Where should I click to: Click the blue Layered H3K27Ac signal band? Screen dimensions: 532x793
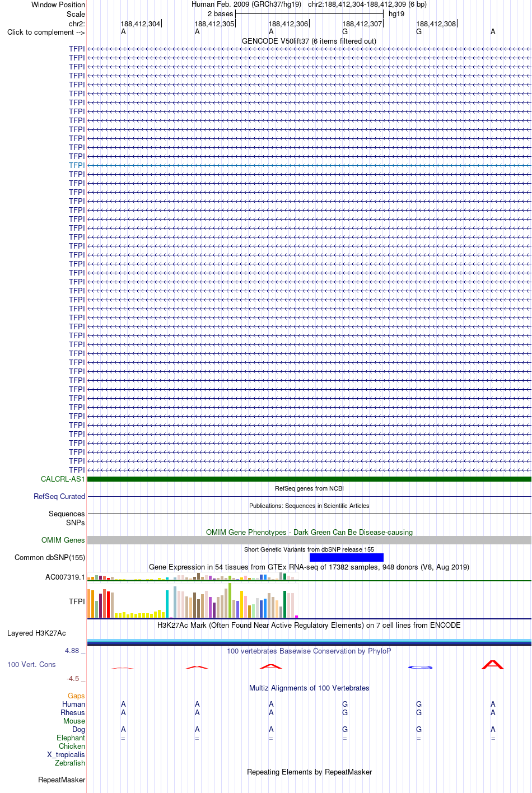pyautogui.click(x=309, y=642)
